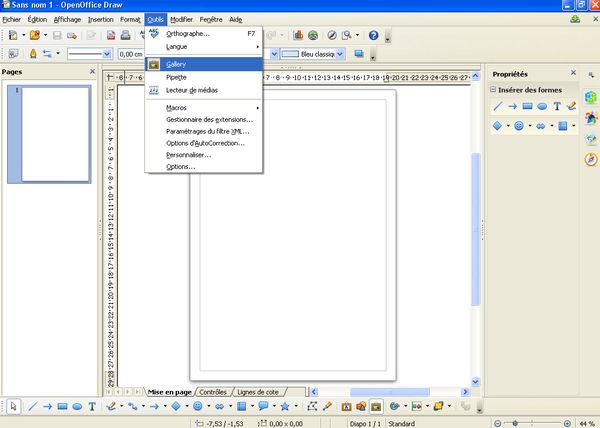This screenshot has height=428, width=600.
Task: Choose Options d'AutoCorrection… menu entry
Action: pos(204,143)
